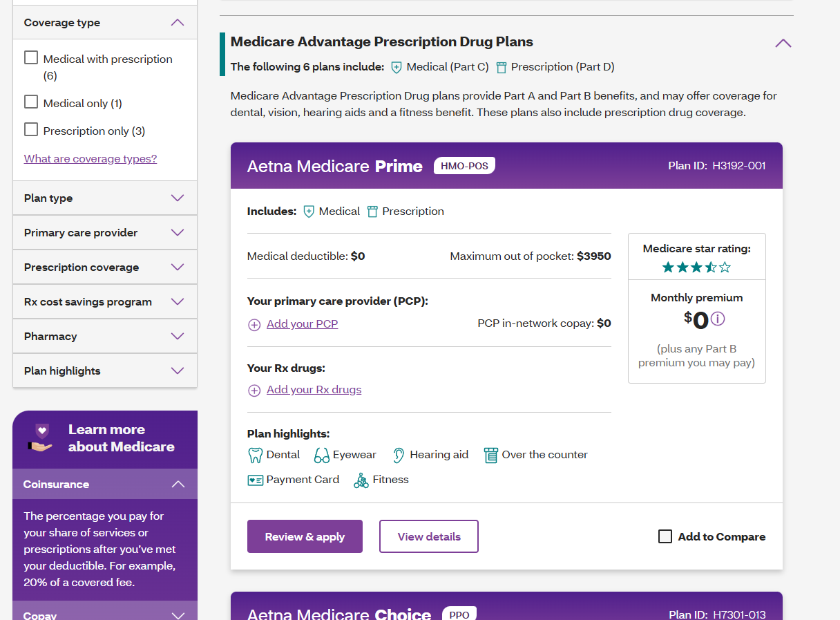Click the Hearing aid ear icon
The image size is (840, 620).
pyautogui.click(x=399, y=455)
